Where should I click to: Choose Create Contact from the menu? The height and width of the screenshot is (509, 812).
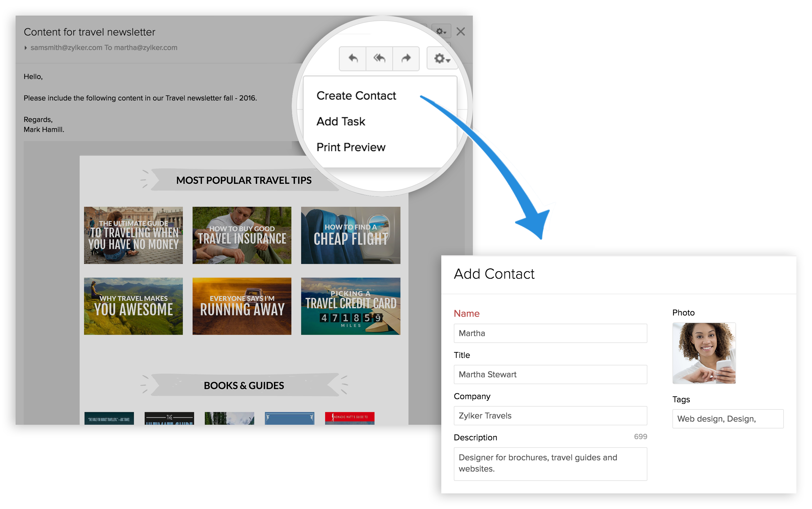[356, 95]
